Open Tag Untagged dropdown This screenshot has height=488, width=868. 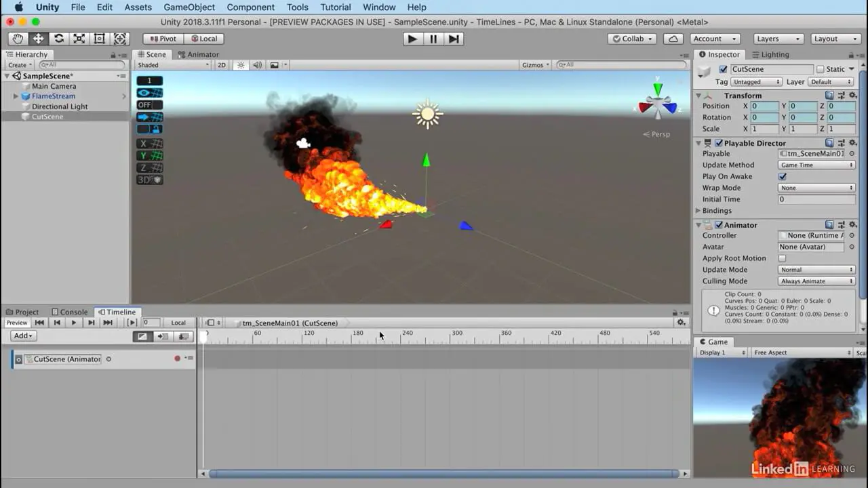(x=757, y=81)
